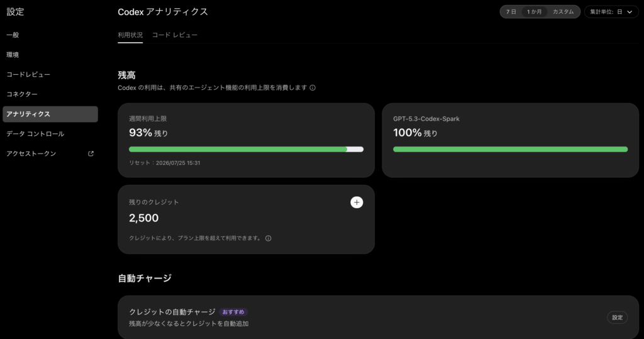The image size is (644, 339).
Task: Select the 7日 time range
Action: point(511,12)
